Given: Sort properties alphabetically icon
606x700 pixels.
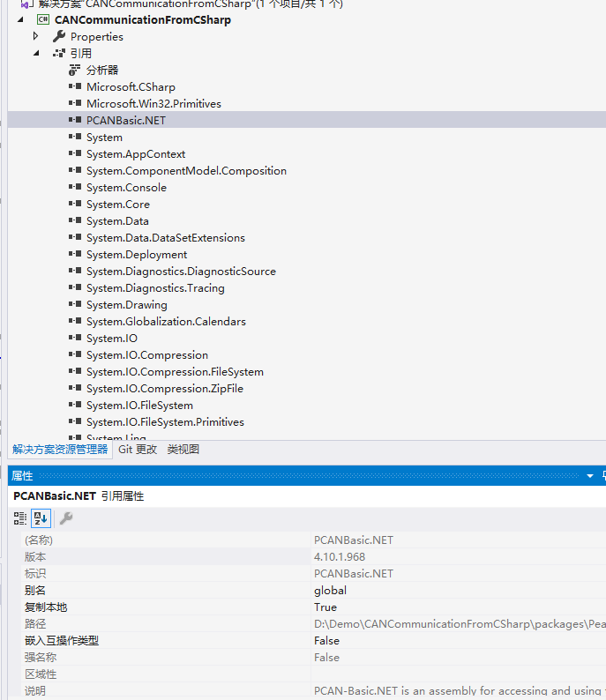Looking at the screenshot, I should [x=41, y=518].
